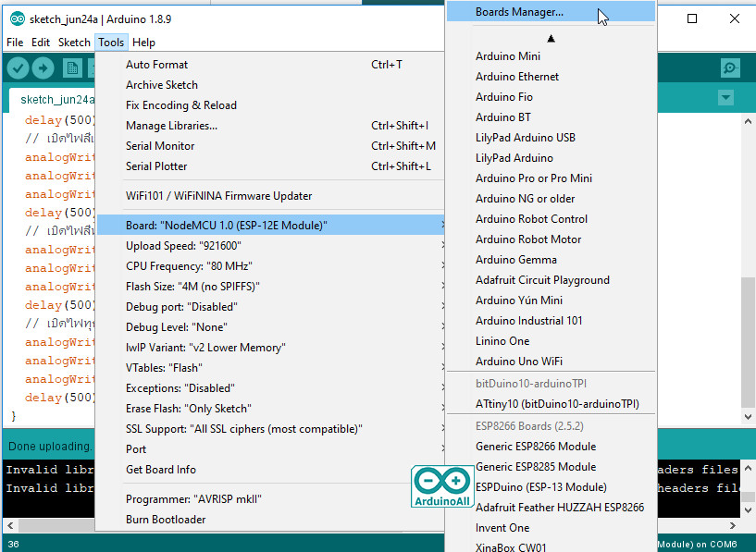The height and width of the screenshot is (552, 756).
Task: Click the New sketch toolbar icon
Action: (72, 67)
